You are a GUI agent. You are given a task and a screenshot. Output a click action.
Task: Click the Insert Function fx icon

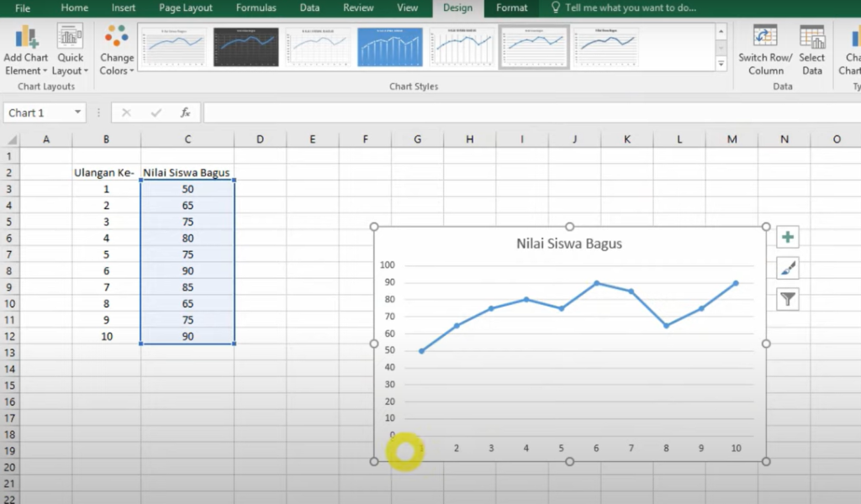185,113
